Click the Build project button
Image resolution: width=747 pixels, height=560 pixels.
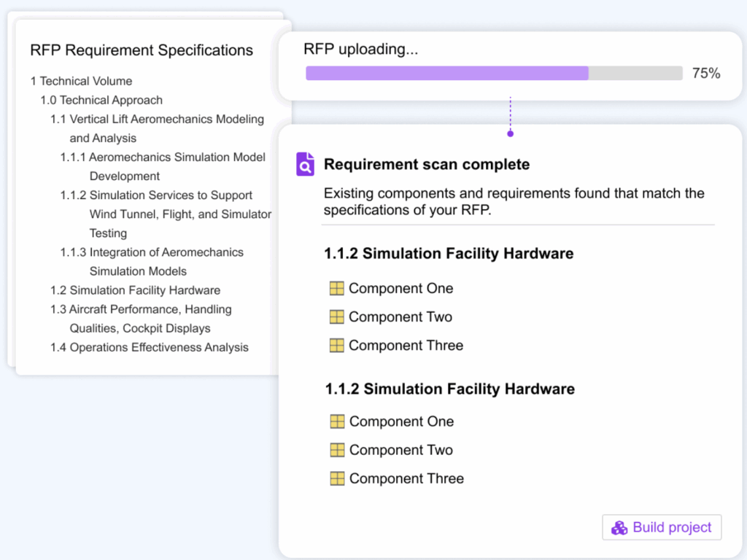click(x=662, y=527)
